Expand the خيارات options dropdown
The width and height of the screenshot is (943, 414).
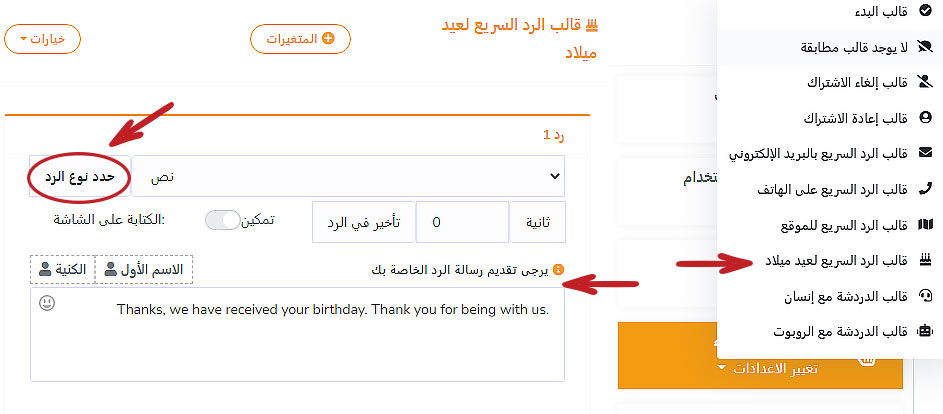point(42,39)
